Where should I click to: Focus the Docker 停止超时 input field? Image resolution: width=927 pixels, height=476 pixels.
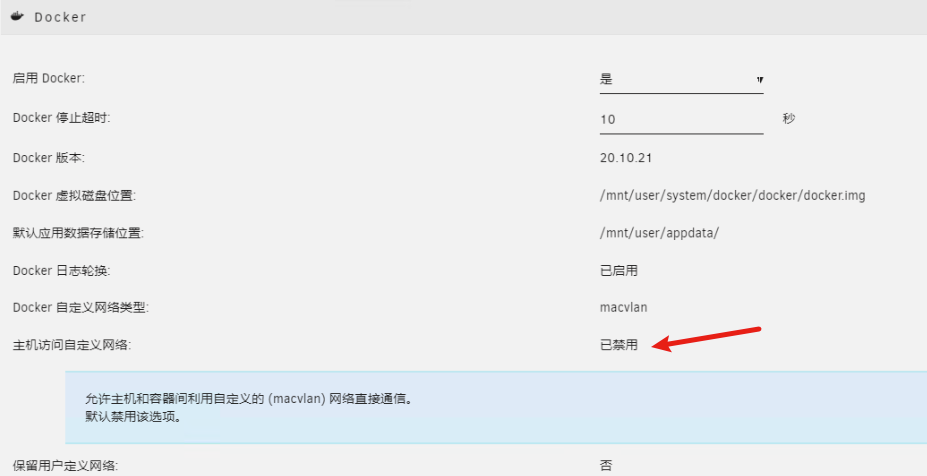point(680,119)
